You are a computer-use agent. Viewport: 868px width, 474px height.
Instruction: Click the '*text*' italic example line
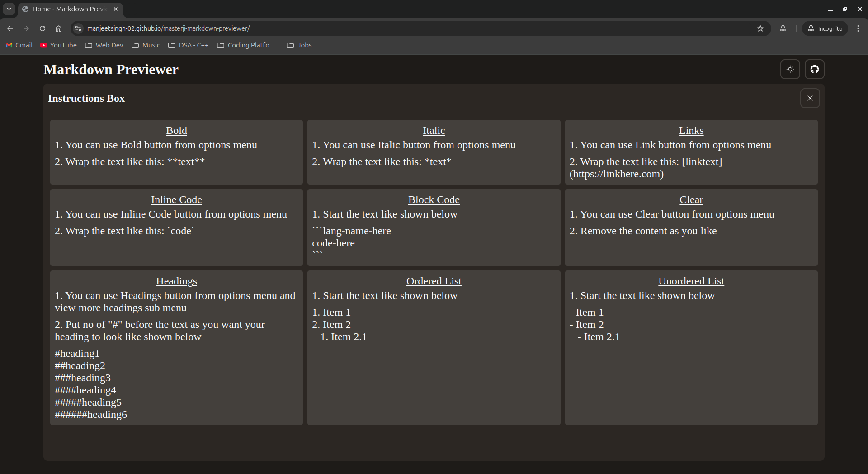(x=382, y=161)
